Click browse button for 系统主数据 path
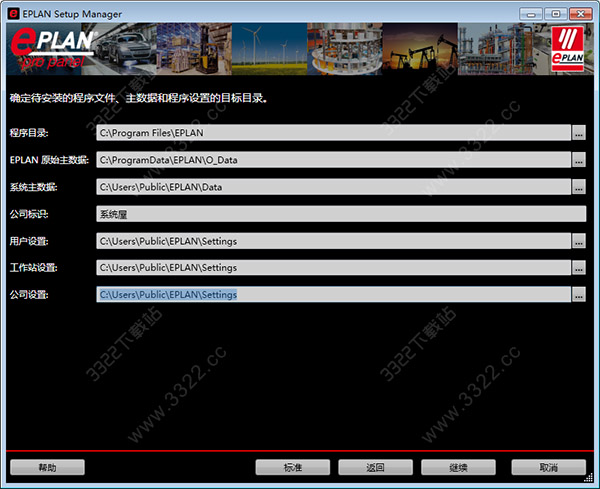Image resolution: width=600 pixels, height=489 pixels. pos(579,187)
